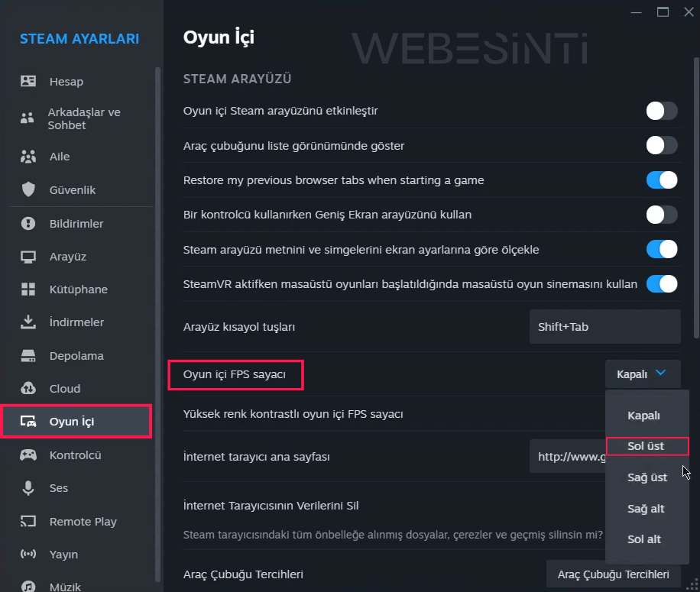Click the Bildirimler exclamation icon
Screen dimensions: 700x592
[x=28, y=223]
